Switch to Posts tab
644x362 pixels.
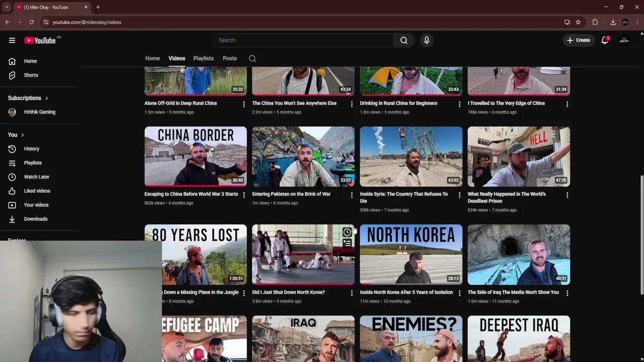pyautogui.click(x=229, y=58)
